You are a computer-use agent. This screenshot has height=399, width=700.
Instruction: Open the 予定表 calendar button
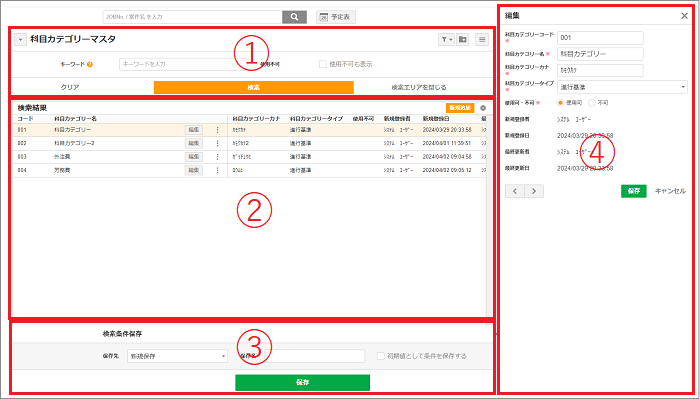[x=336, y=17]
